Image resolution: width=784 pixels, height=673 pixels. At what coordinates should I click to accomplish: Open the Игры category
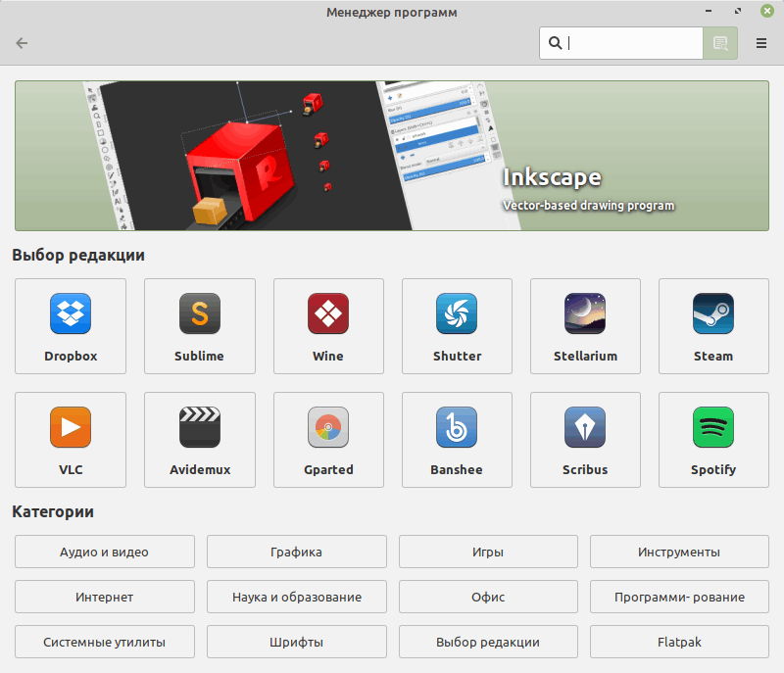[487, 552]
